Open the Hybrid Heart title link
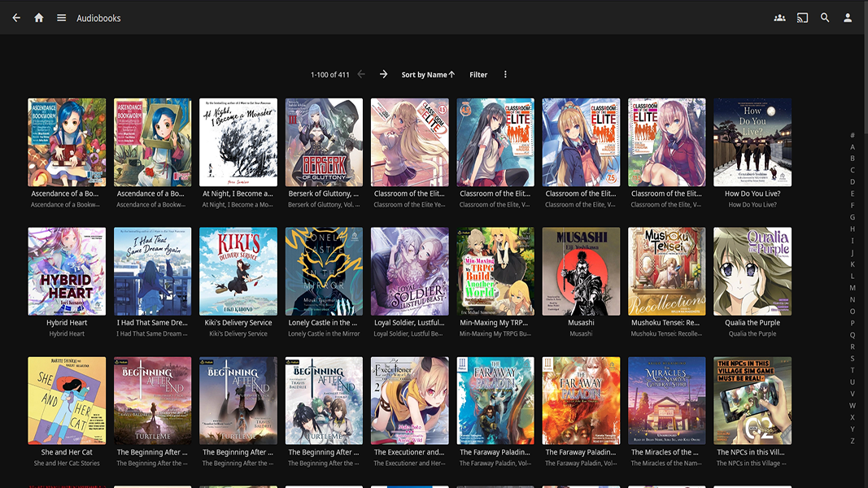 (67, 323)
